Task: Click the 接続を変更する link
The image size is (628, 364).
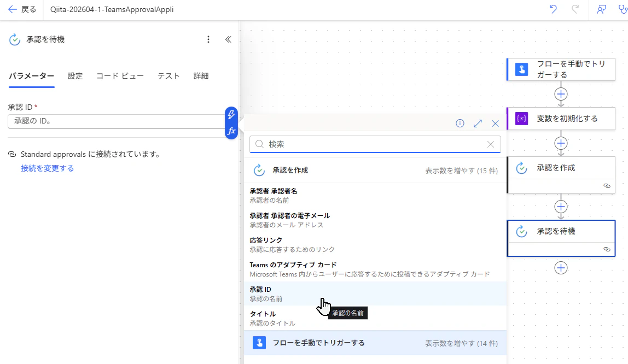Action: point(47,168)
